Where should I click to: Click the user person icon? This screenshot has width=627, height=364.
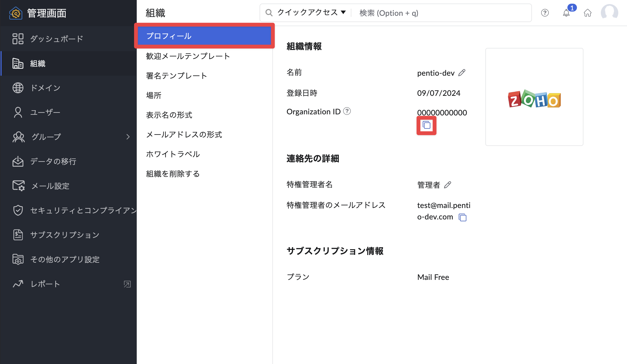click(x=18, y=112)
